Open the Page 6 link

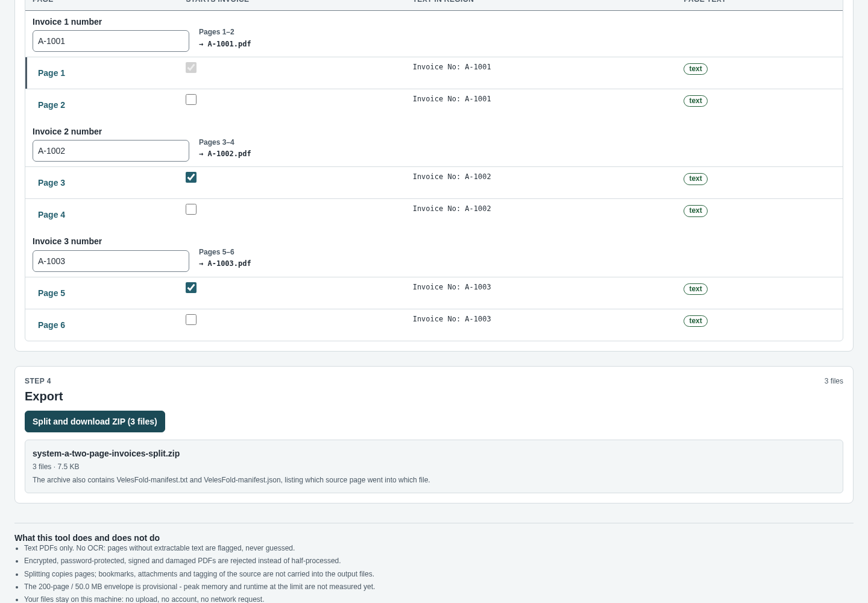[x=51, y=325]
